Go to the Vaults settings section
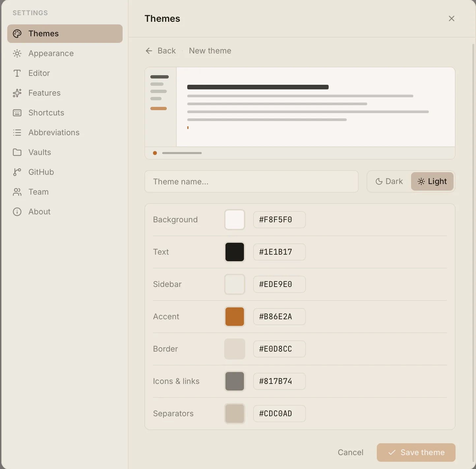Image resolution: width=476 pixels, height=469 pixels. pos(65,152)
